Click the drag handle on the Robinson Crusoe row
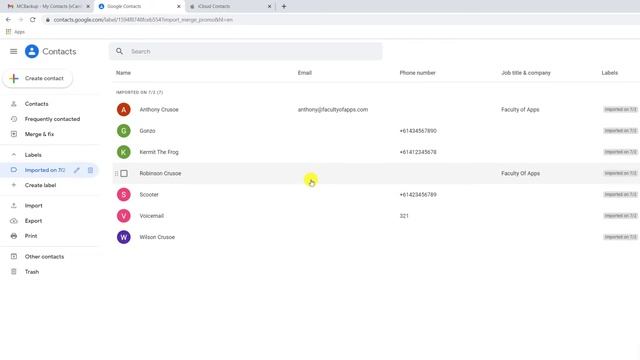 [x=116, y=173]
